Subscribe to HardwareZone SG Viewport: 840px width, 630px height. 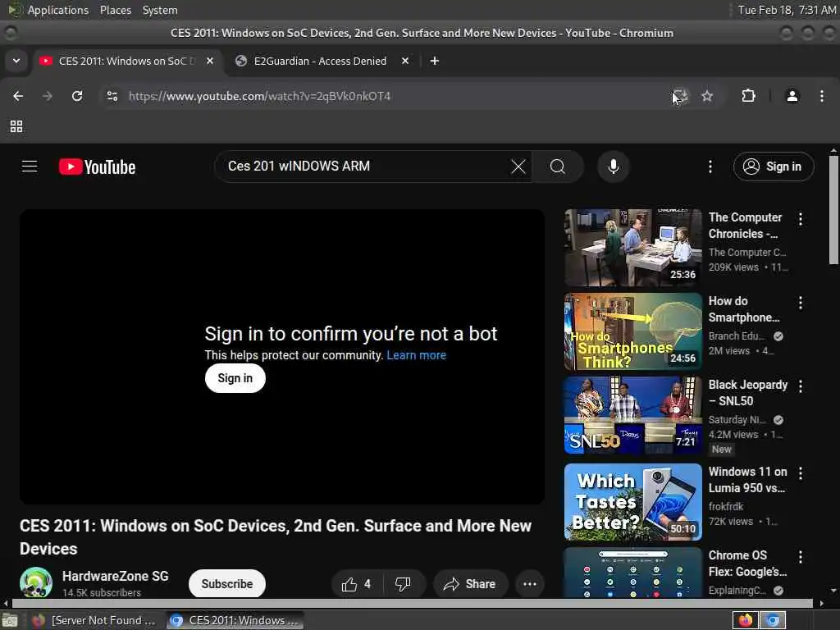point(227,584)
